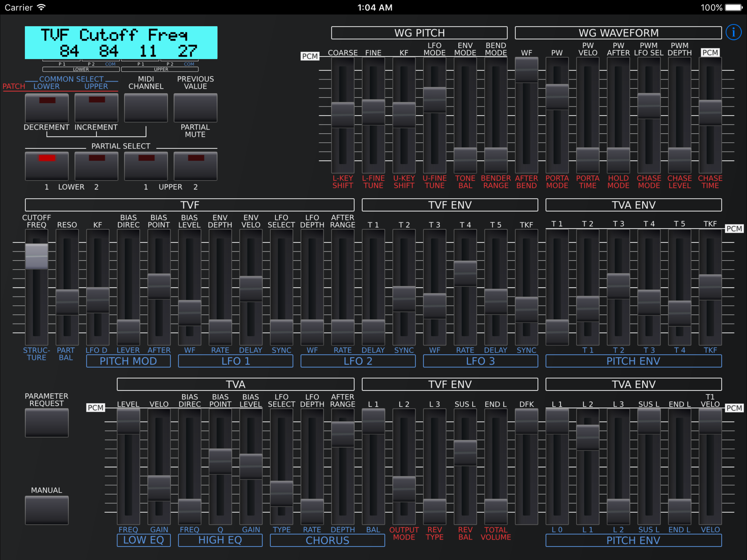747x560 pixels.
Task: Click the WG Pitch Coarse slider handle
Action: 342,115
